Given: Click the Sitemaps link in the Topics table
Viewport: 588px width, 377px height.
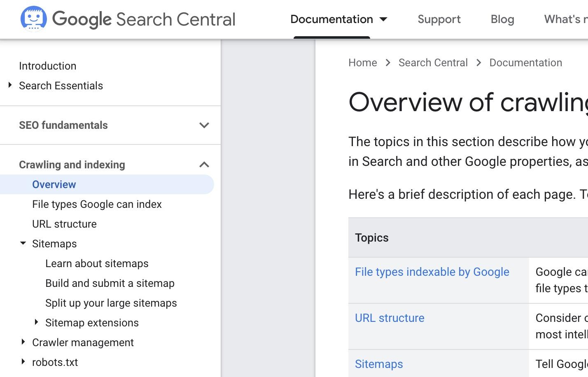Looking at the screenshot, I should pos(378,364).
